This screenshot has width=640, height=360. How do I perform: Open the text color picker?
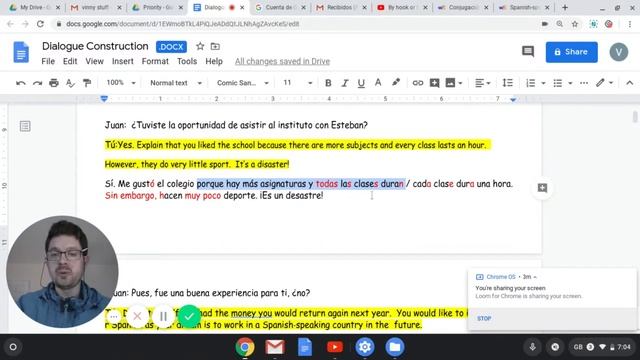pos(378,83)
